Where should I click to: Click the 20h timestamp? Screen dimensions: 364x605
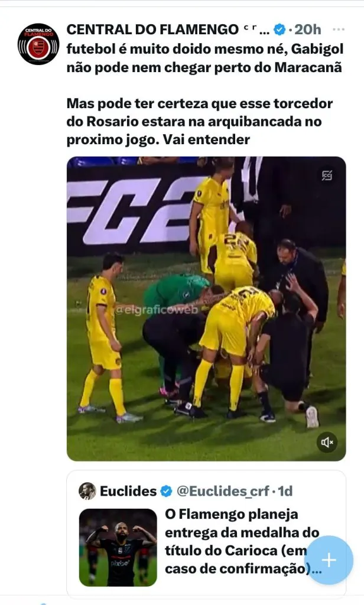(x=307, y=30)
